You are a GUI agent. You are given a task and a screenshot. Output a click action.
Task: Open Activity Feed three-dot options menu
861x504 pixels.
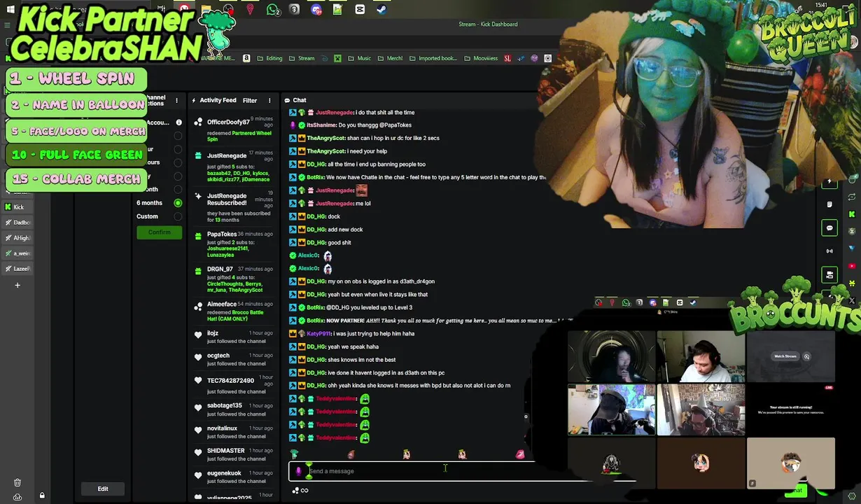tap(269, 100)
